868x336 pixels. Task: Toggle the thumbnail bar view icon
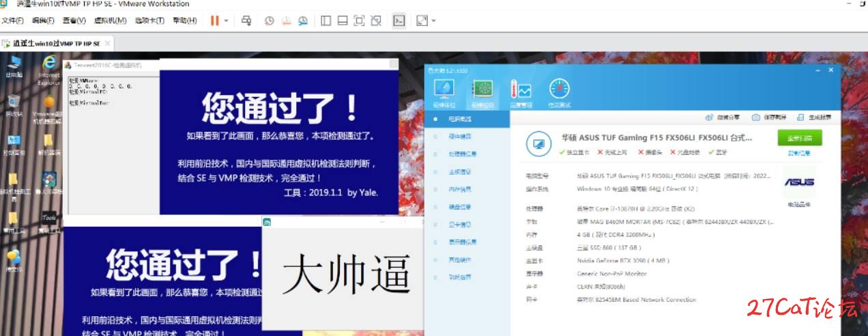tap(343, 20)
